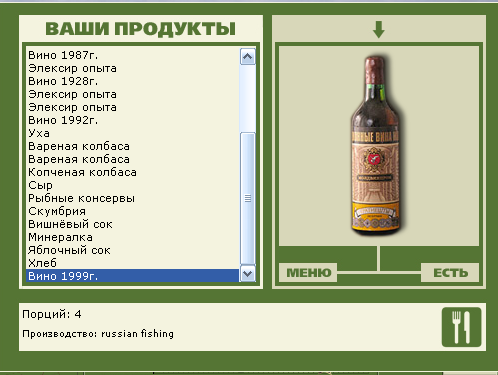
Task: Select 'Скумбрия' in the list
Action: pyautogui.click(x=132, y=211)
